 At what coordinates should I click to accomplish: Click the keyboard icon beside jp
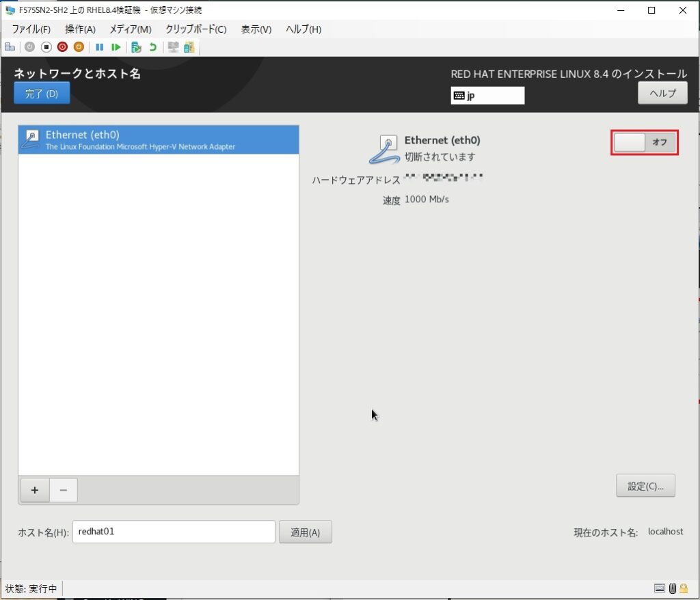pos(459,95)
